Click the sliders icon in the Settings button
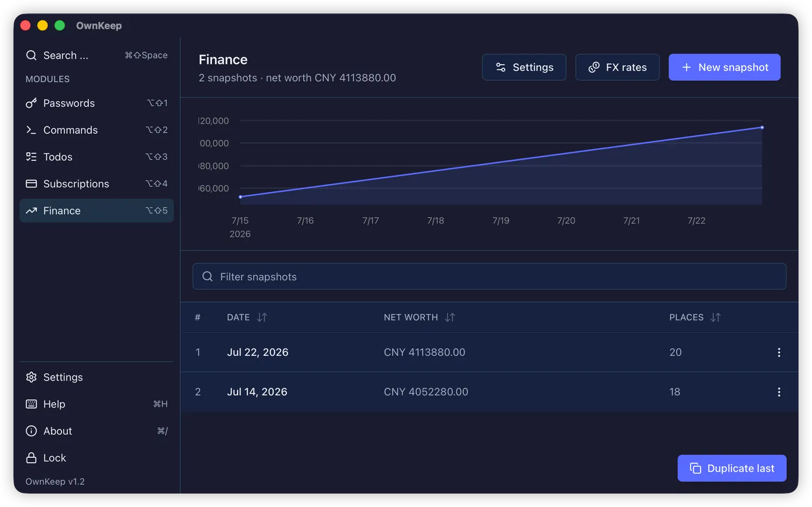This screenshot has width=812, height=507. [501, 67]
